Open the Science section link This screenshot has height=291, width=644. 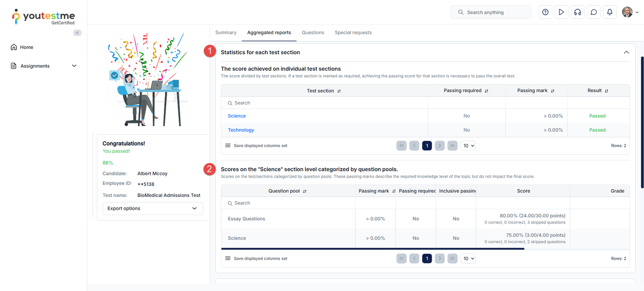237,116
